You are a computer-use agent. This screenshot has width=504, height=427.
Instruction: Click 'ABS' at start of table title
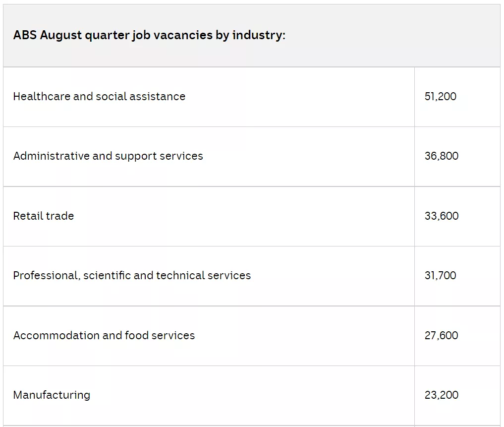[x=25, y=35]
